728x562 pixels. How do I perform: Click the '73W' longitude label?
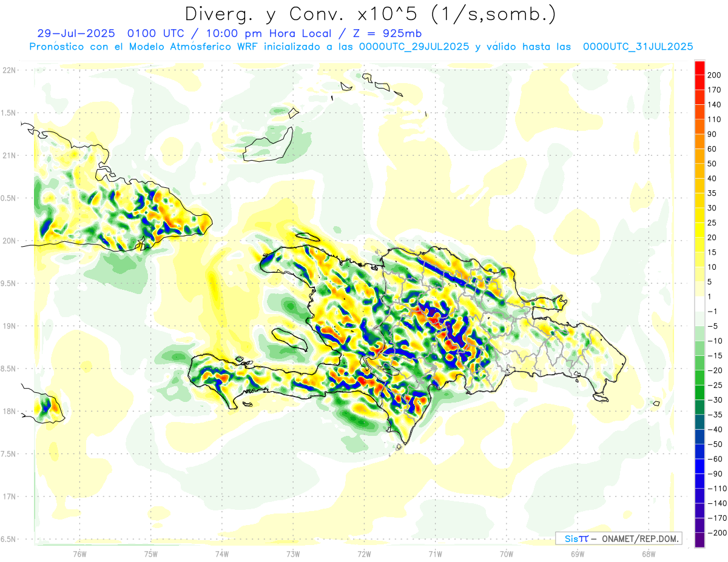click(x=293, y=554)
